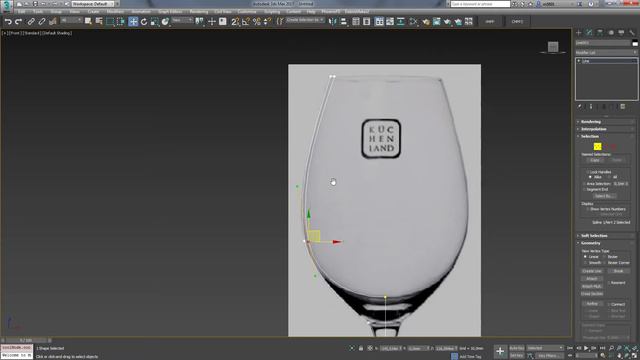Click Play Animation button

[586, 348]
